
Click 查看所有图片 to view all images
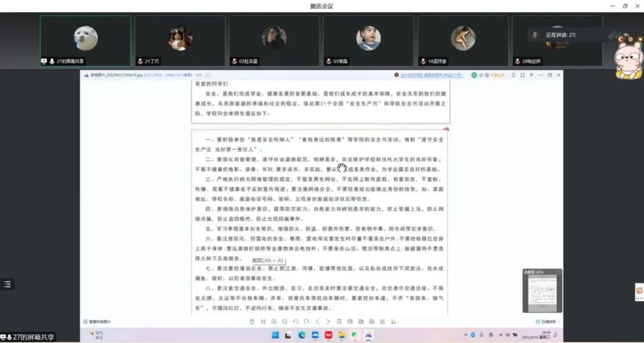pos(97,322)
